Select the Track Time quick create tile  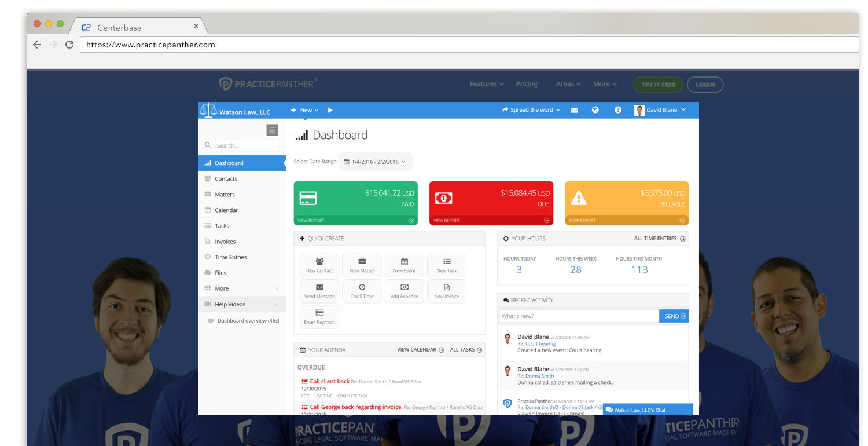(x=362, y=291)
